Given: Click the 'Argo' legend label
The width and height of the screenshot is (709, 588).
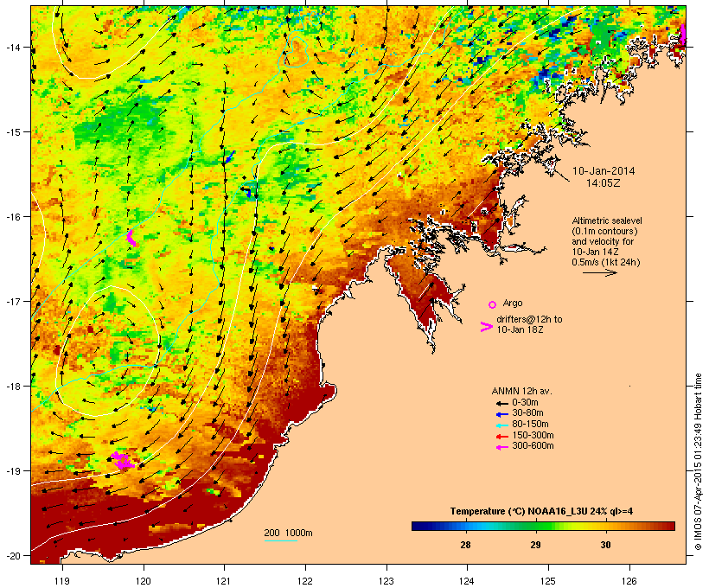Looking at the screenshot, I should pos(513,303).
